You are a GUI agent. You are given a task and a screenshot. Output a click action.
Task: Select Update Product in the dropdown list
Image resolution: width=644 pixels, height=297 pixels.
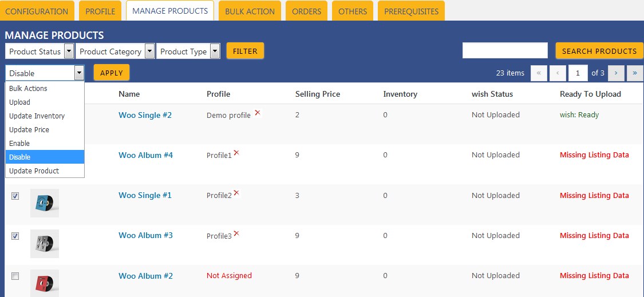click(45, 171)
